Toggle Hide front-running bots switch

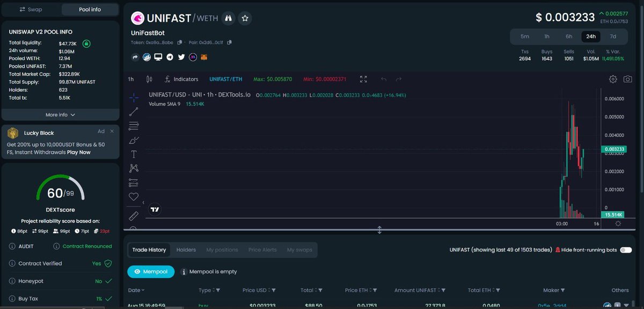[x=626, y=250]
